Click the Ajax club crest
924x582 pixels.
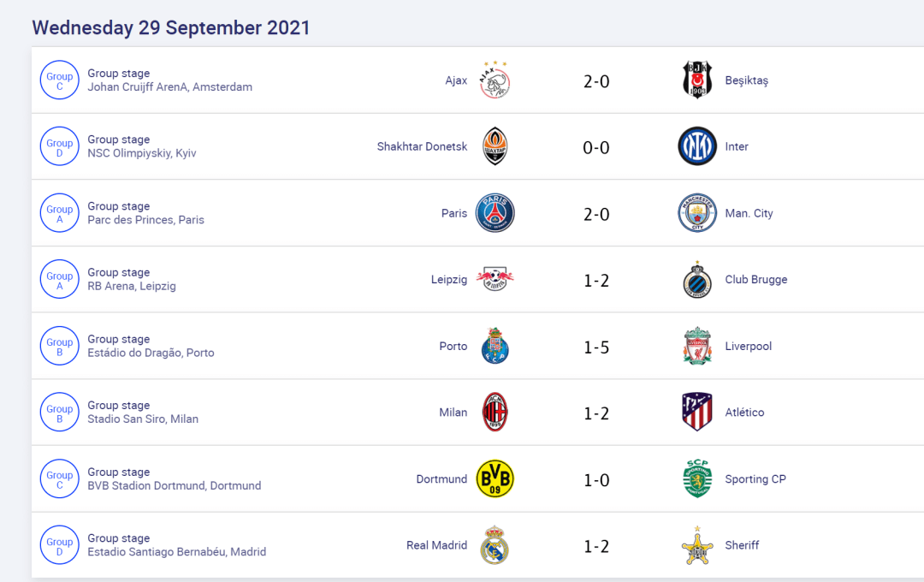tap(495, 80)
